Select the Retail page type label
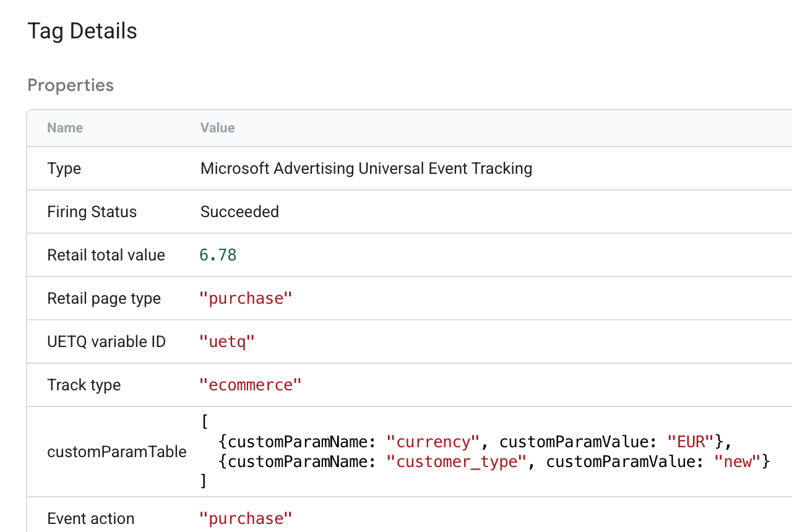The width and height of the screenshot is (792, 532). tap(104, 298)
